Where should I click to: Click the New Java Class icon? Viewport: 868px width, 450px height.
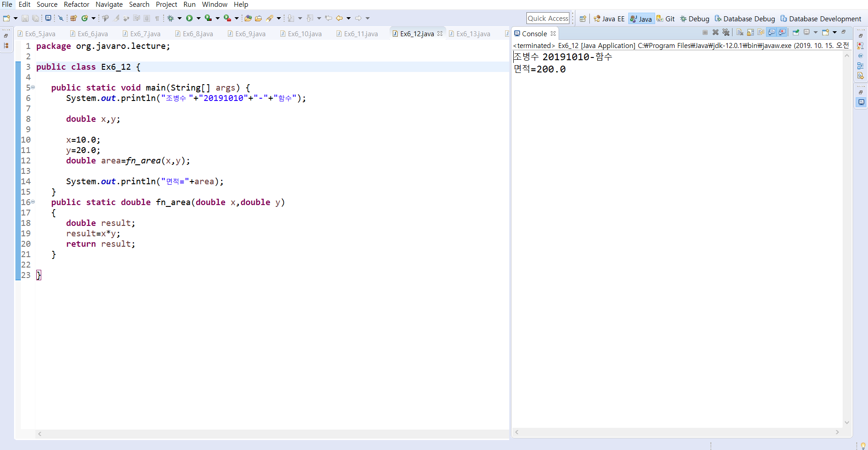point(84,18)
